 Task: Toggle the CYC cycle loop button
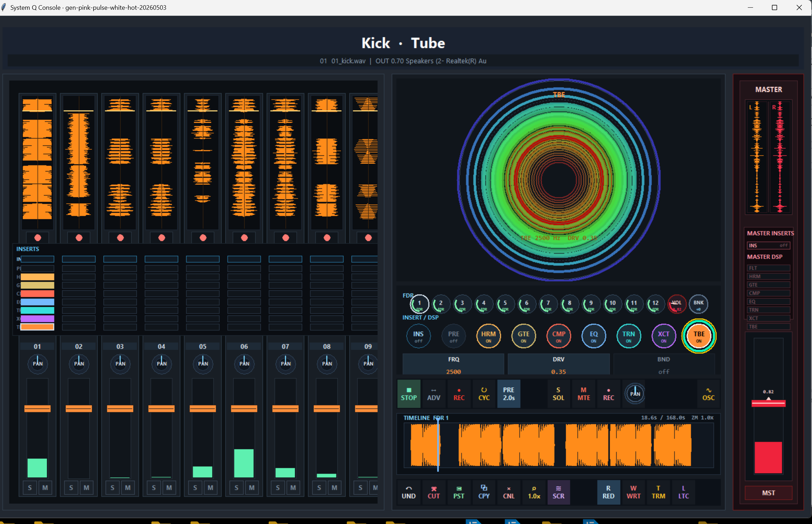coord(484,394)
